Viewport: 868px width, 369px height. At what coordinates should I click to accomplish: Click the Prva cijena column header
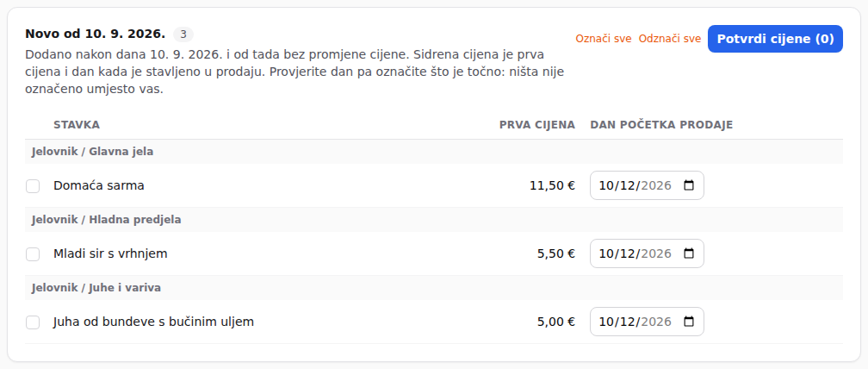click(x=537, y=125)
